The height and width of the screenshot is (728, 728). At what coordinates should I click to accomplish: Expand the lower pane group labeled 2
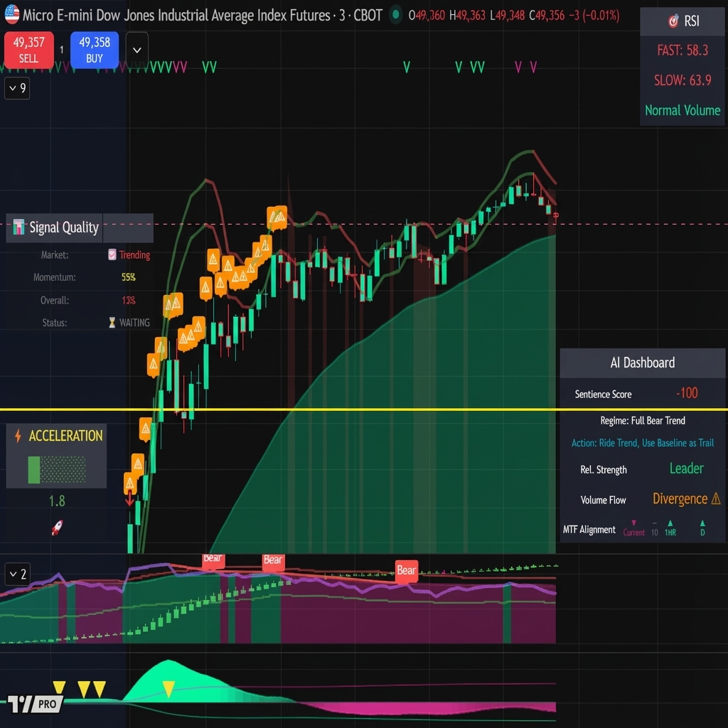point(16,574)
